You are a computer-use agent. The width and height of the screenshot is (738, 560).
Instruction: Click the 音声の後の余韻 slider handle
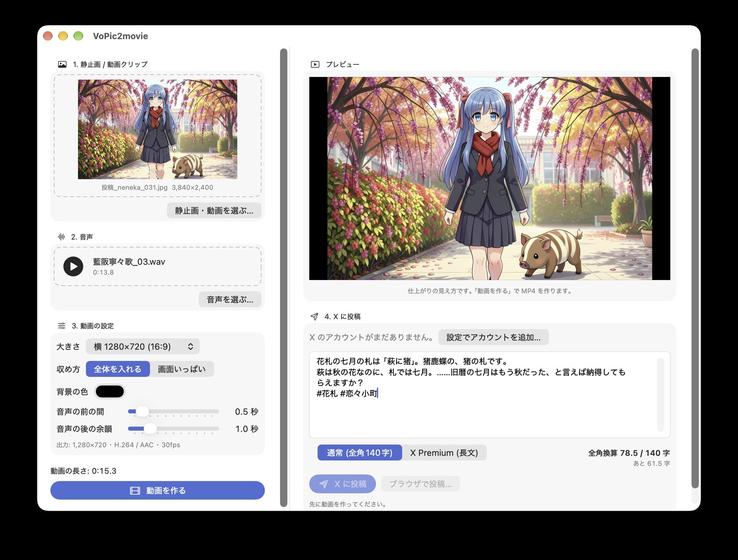150,429
